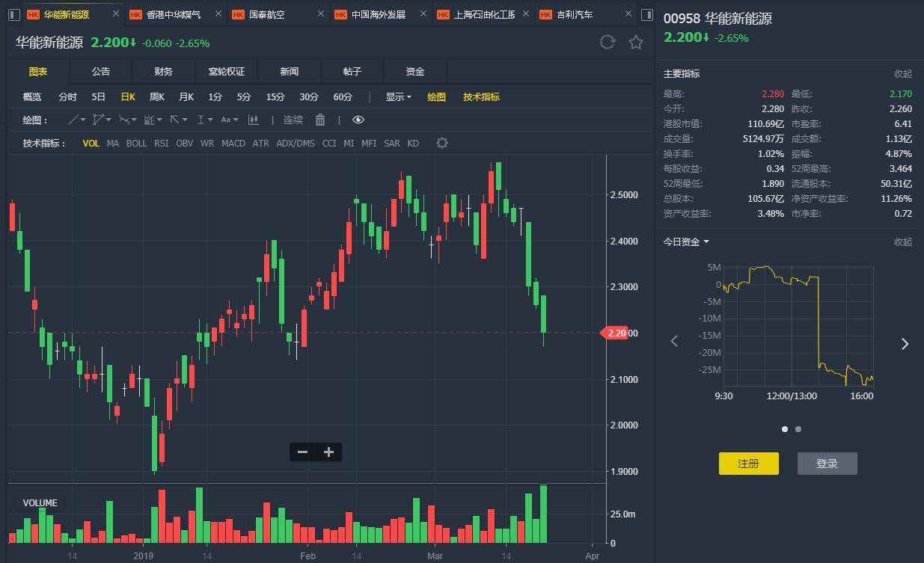Screen dimensions: 924x563
Task: Toggle 连续 continuous drawing mode
Action: click(x=293, y=120)
